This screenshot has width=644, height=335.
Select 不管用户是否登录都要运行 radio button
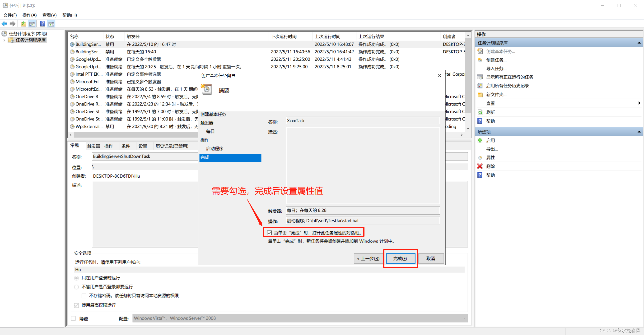[76, 287]
